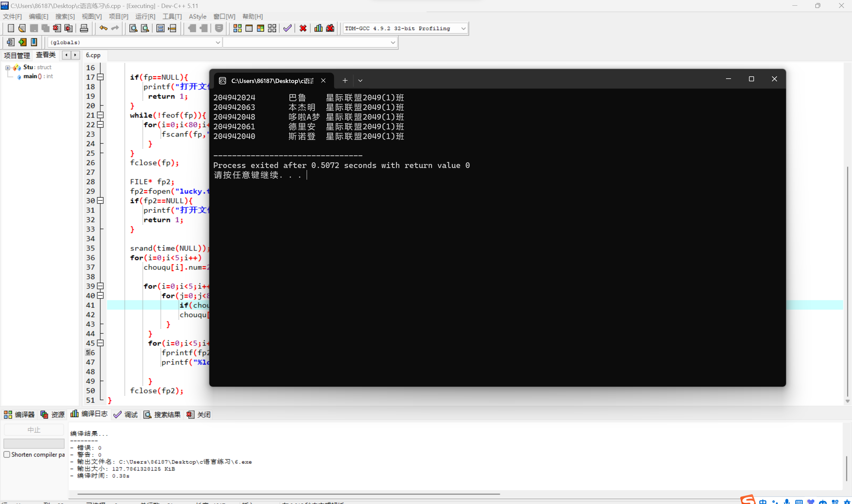
Task: Open the (globals) scope dropdown
Action: click(x=218, y=42)
